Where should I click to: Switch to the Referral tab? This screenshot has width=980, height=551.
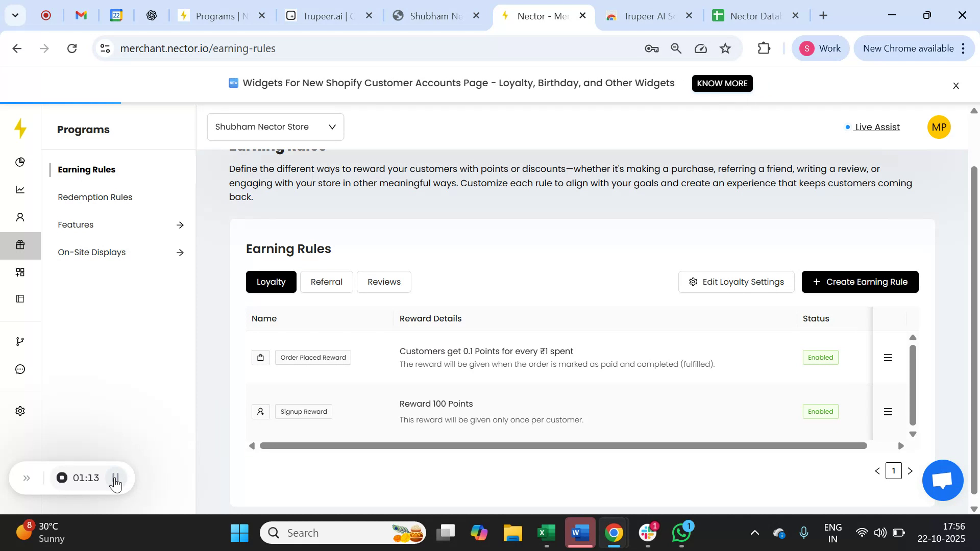[x=327, y=282]
